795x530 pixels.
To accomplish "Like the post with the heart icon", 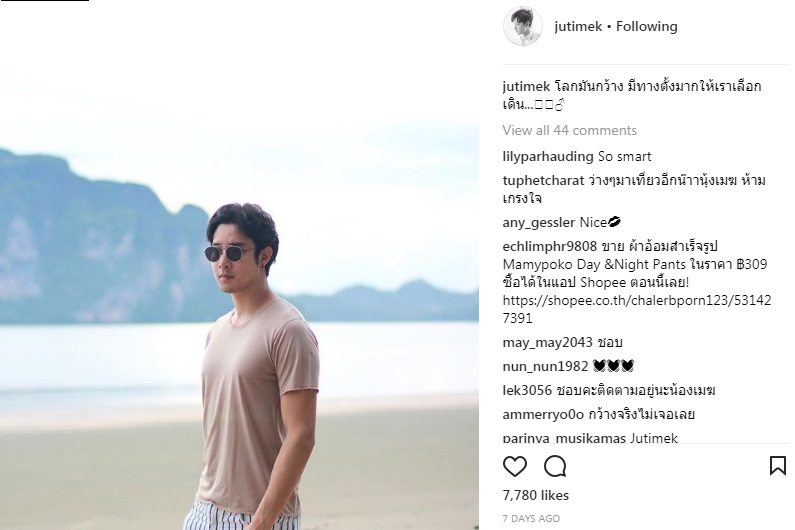I will click(x=515, y=466).
